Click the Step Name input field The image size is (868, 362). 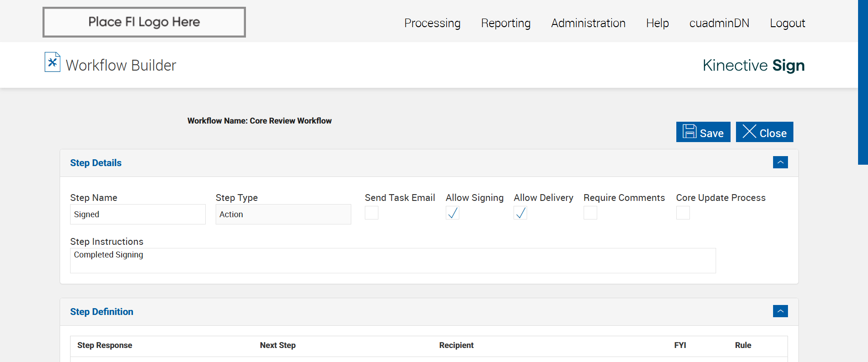(138, 214)
